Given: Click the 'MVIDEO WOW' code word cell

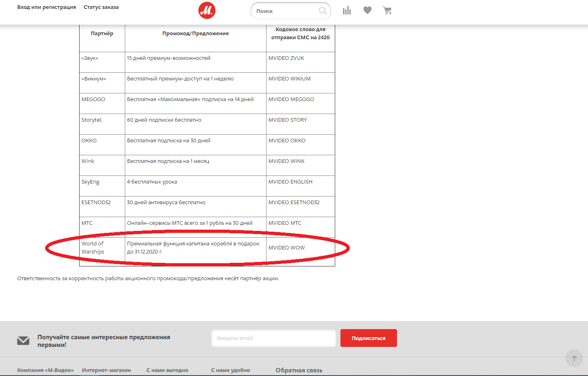Looking at the screenshot, I should (287, 247).
